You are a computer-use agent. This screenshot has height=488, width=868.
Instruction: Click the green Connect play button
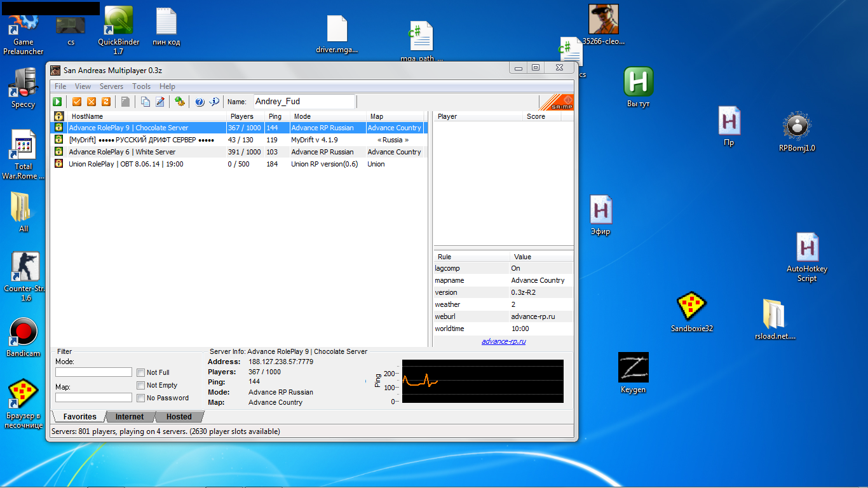click(x=57, y=102)
